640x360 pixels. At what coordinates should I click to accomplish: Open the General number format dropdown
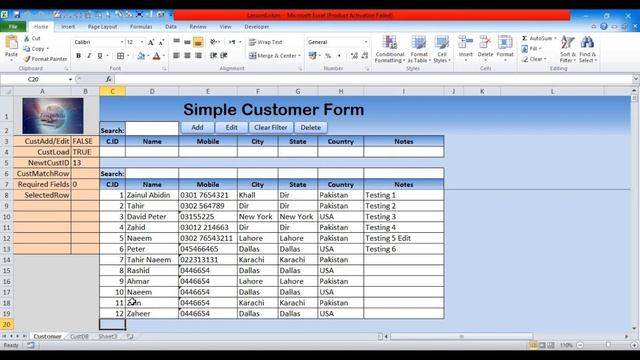pos(366,42)
